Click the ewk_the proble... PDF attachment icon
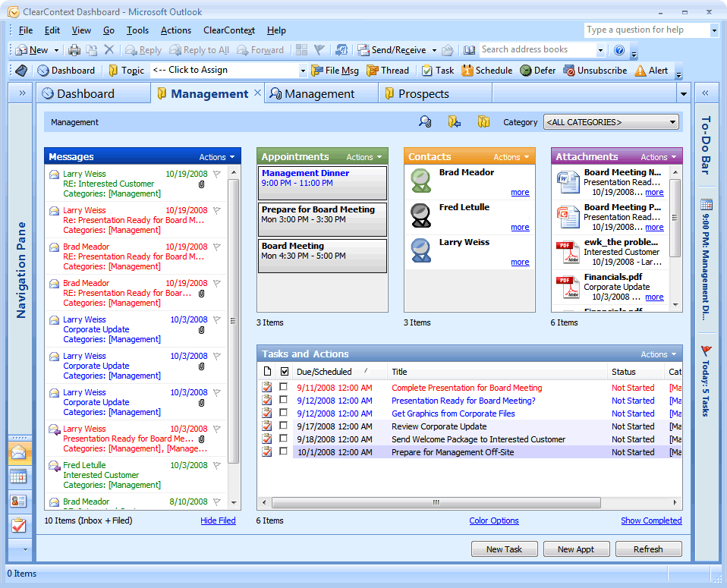 (x=568, y=252)
